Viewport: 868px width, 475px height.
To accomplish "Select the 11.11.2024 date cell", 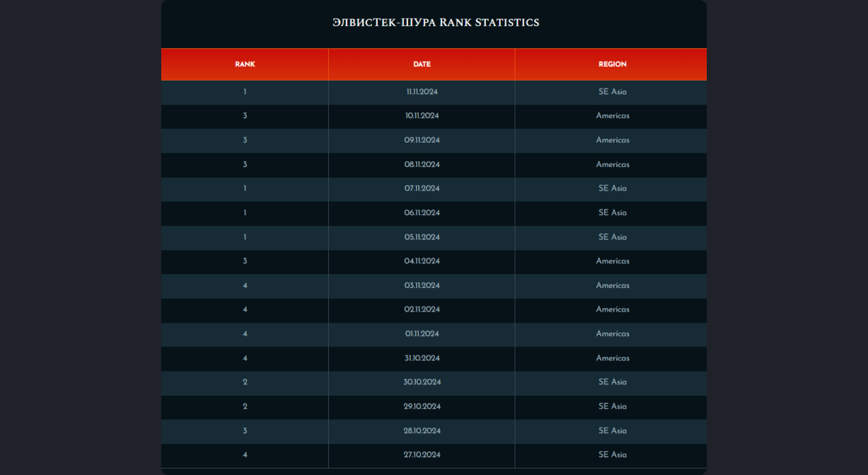I will coord(422,92).
